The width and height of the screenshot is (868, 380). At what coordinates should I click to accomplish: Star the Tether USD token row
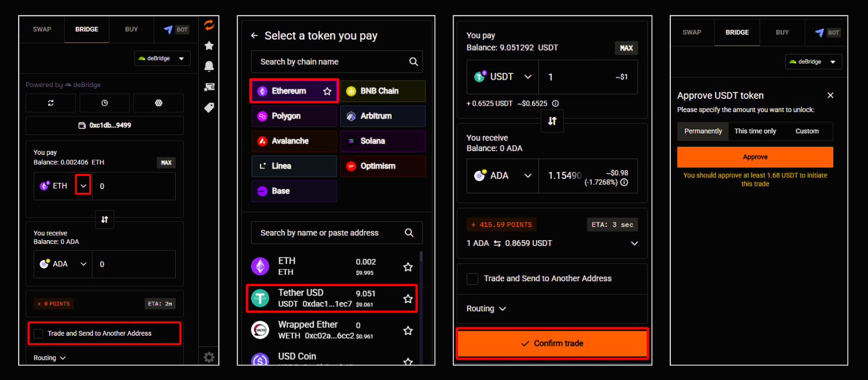(408, 299)
